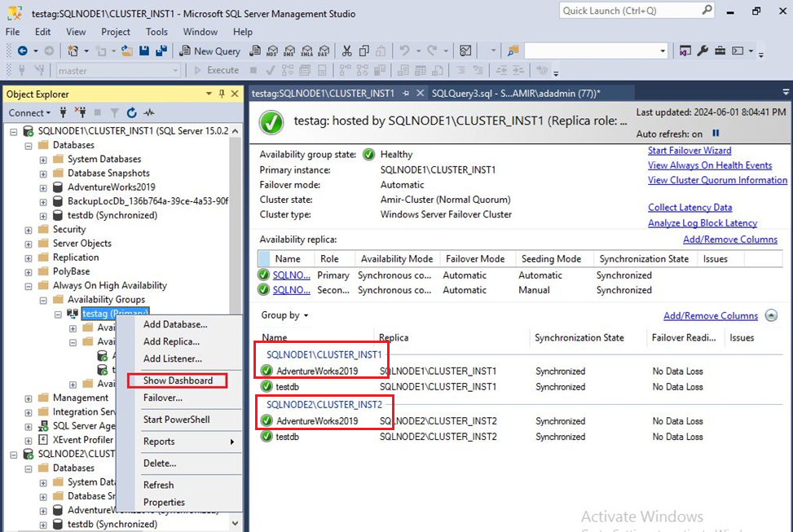Click the Open File folder icon in toolbar
Viewport: 793px width, 532px height.
pyautogui.click(x=126, y=51)
